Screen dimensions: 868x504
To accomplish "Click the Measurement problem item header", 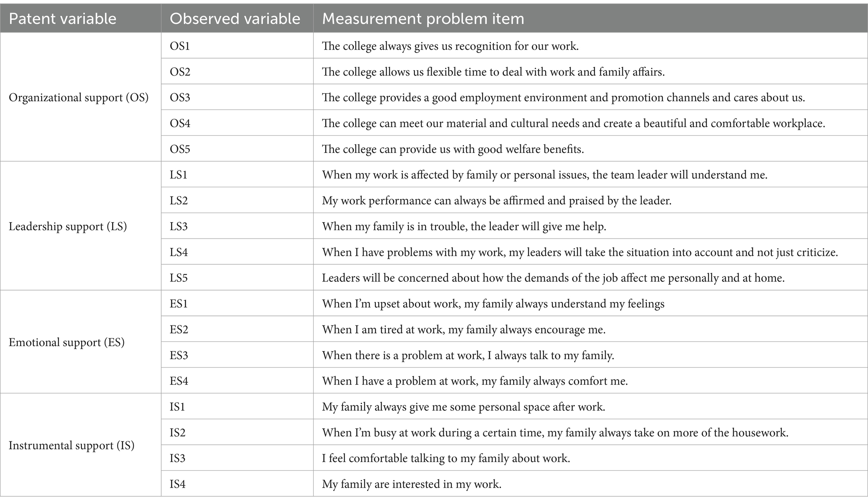I will coord(590,18).
